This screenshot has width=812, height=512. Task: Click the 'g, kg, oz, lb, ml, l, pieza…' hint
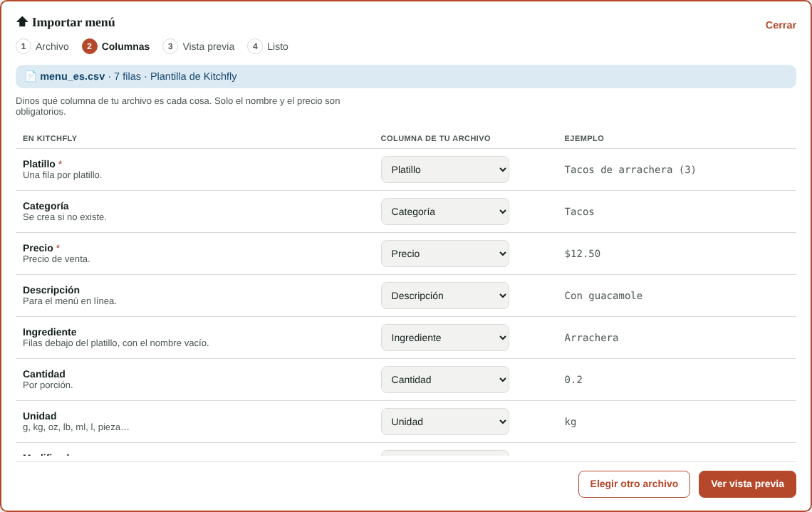(76, 427)
